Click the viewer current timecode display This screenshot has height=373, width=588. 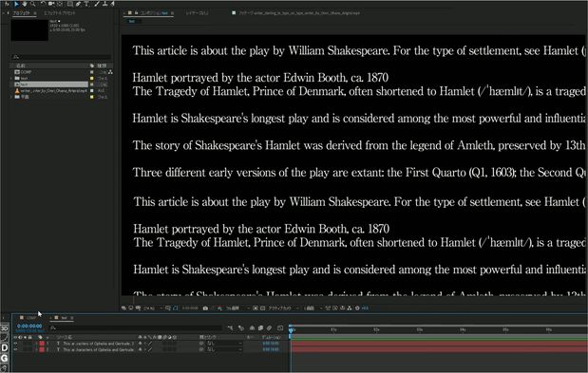190,308
